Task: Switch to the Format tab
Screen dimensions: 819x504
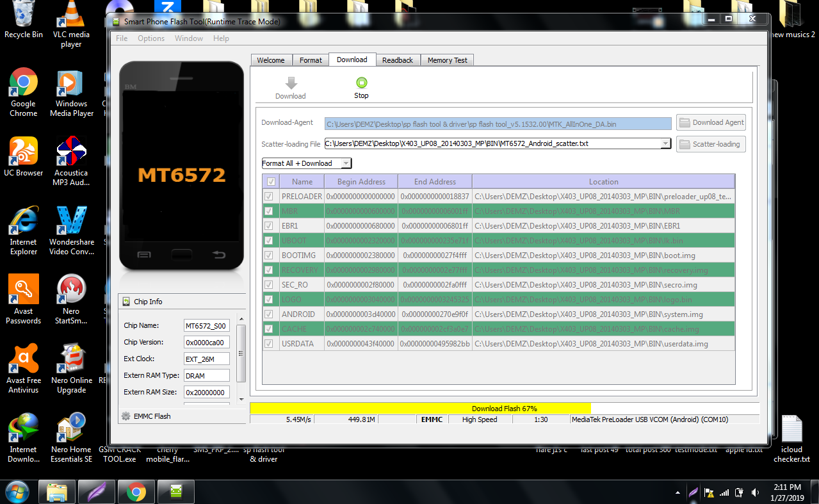Action: click(311, 60)
